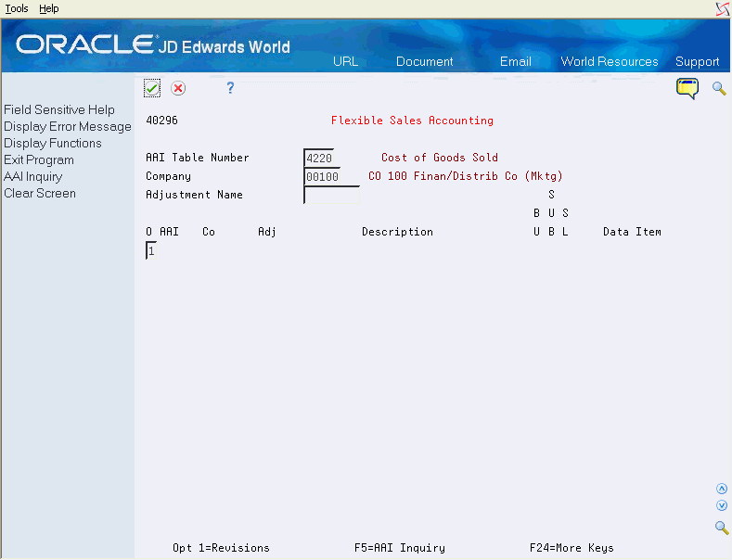Open the Tools menu
Screen dimensions: 732x560
point(17,8)
